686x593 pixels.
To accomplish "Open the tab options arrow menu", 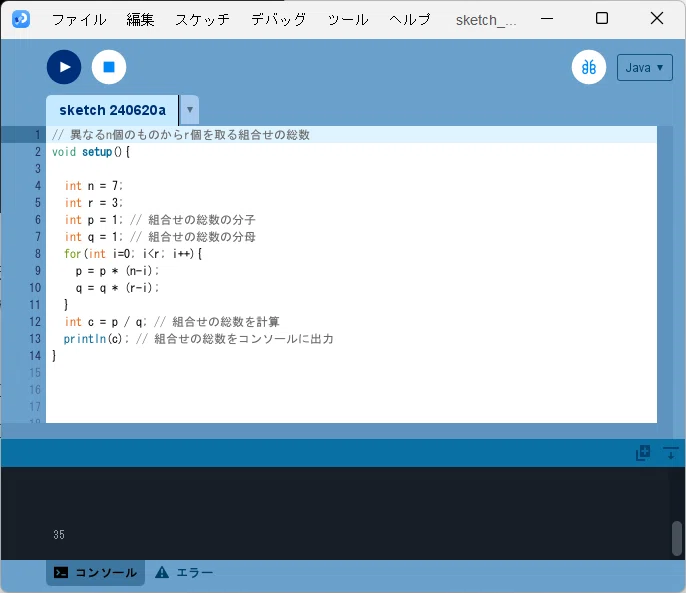I will coord(190,110).
